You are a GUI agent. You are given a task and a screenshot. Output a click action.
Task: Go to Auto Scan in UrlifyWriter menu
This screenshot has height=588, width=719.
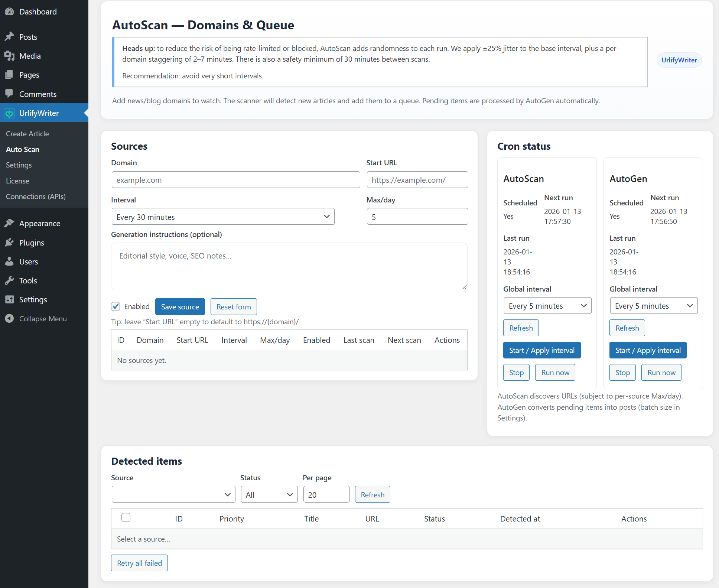point(22,149)
